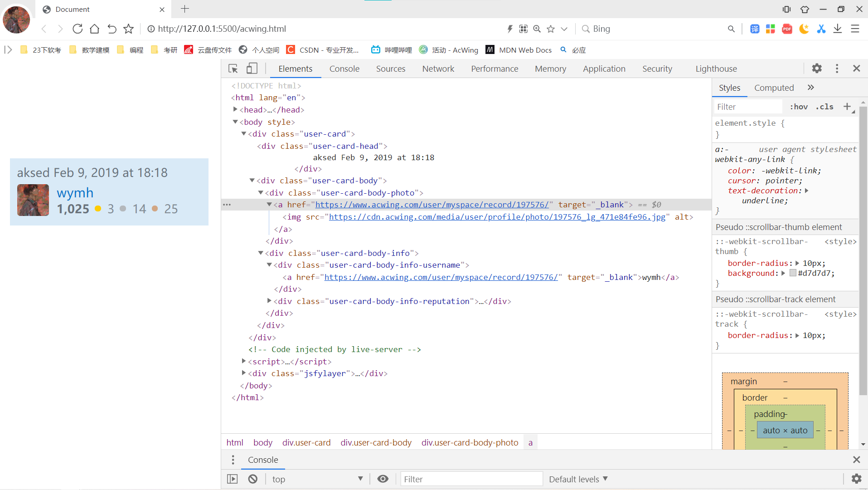Image resolution: width=868 pixels, height=490 pixels.
Task: Collapse the div user-card node
Action: point(244,133)
